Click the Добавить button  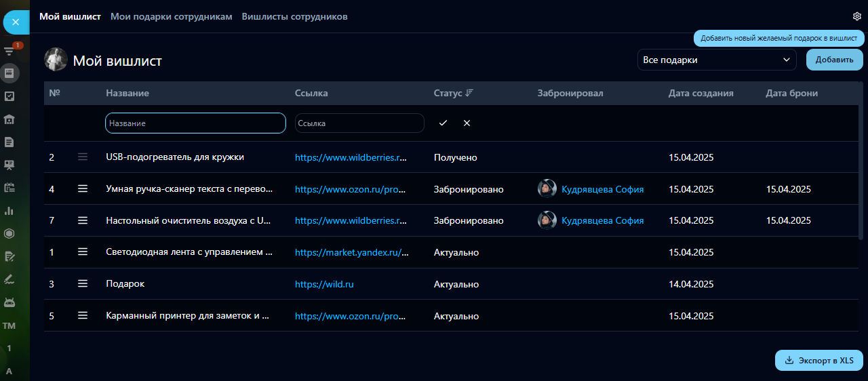[834, 60]
